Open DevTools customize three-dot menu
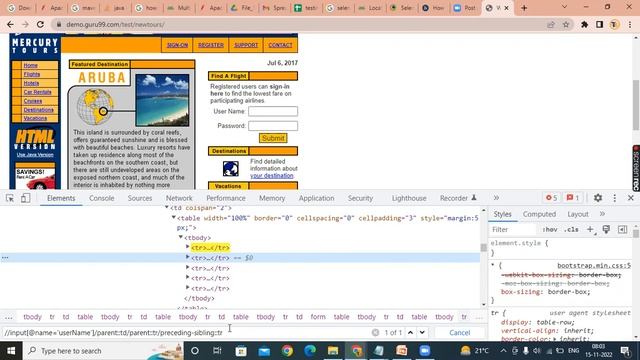The width and height of the screenshot is (640, 360). 615,198
